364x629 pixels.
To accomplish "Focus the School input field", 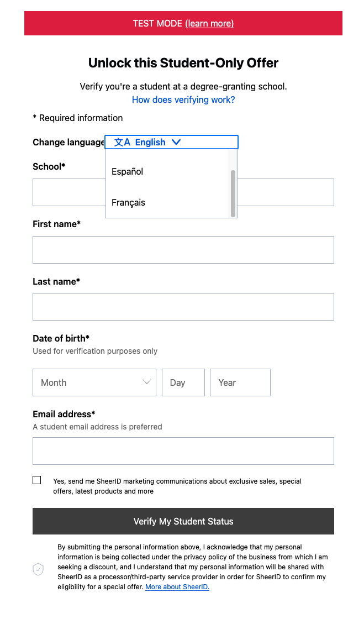I will pos(282,192).
